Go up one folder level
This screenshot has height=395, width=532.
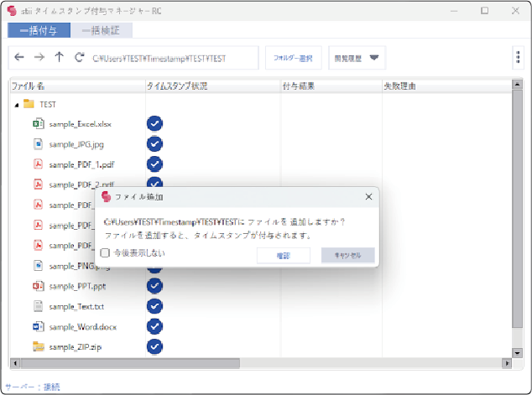point(59,58)
